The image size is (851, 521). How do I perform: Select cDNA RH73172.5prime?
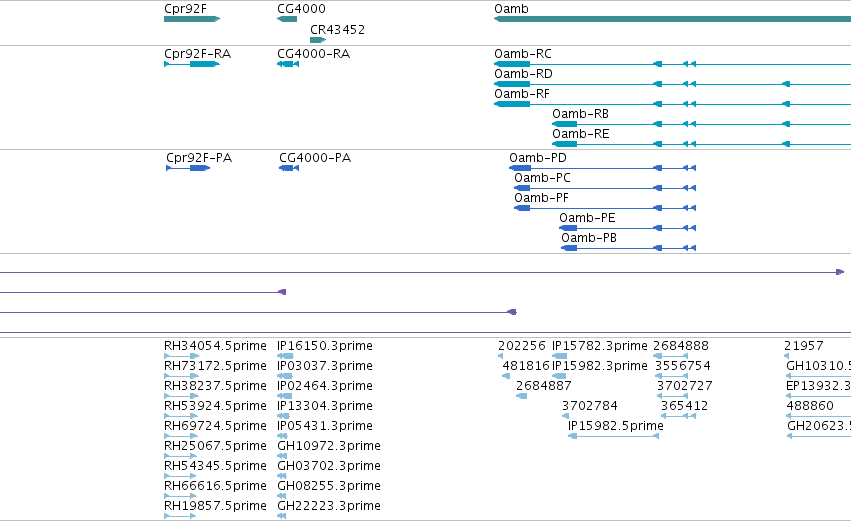click(215, 366)
